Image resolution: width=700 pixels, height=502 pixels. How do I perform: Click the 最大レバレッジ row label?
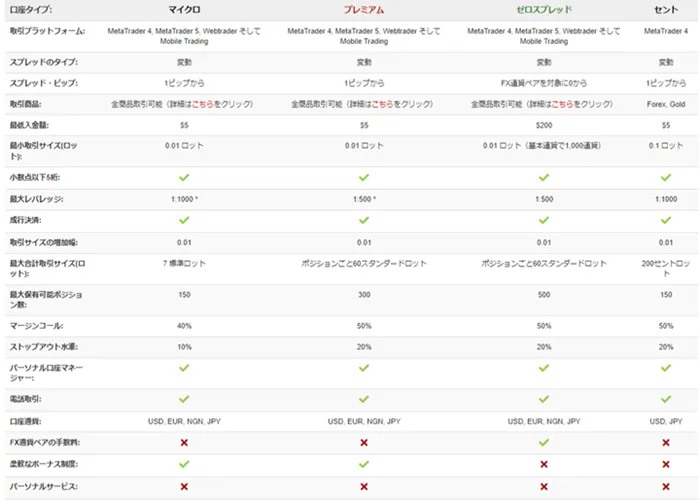click(36, 199)
